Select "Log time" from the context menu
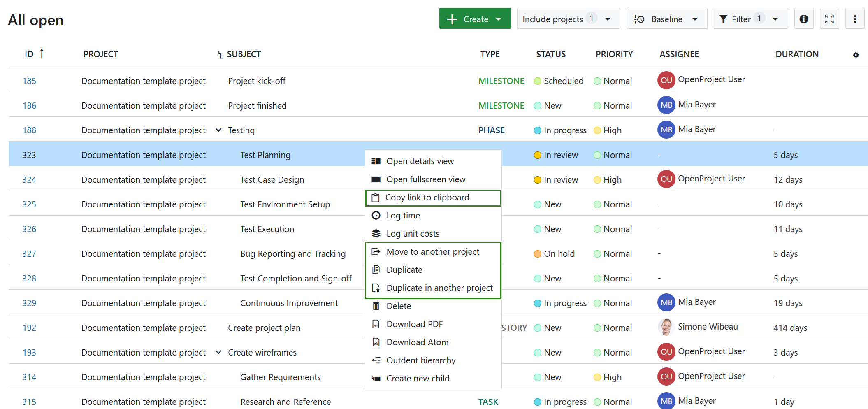 [403, 215]
